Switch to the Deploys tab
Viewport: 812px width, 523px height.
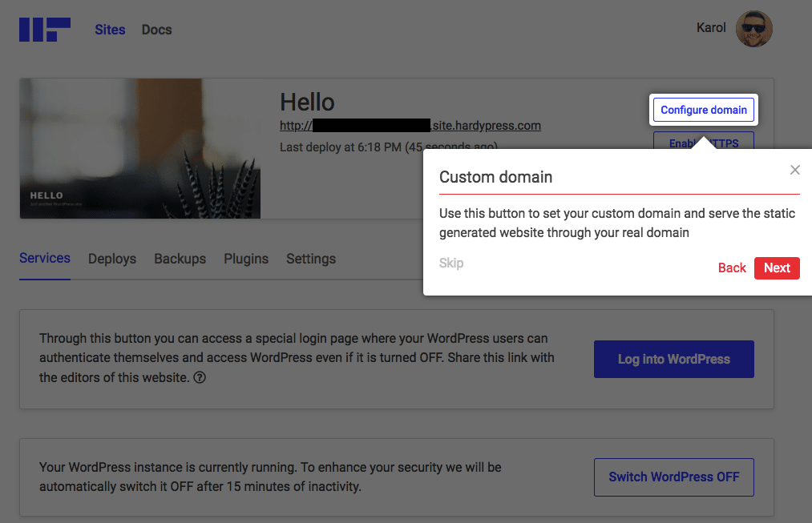pyautogui.click(x=111, y=259)
